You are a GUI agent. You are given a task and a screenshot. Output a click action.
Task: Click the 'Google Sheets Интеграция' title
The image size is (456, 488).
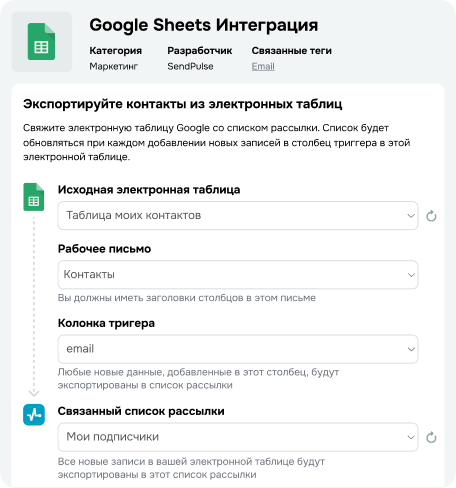204,26
